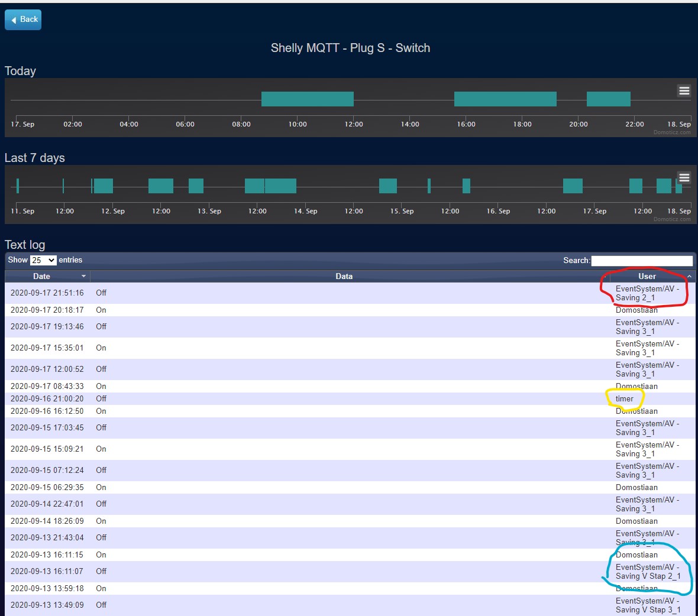Screen dimensions: 698x616
Task: Click log date 2020-09-17 20:18:17
Action: coord(47,310)
